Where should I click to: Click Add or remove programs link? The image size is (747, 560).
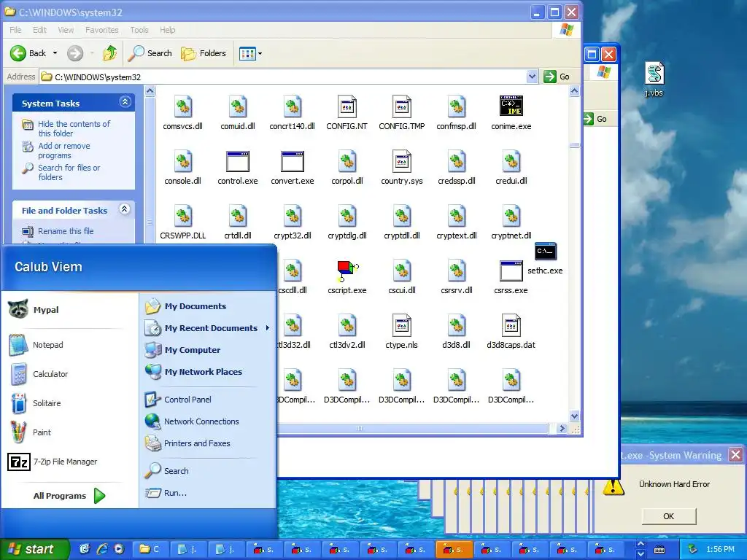point(64,150)
